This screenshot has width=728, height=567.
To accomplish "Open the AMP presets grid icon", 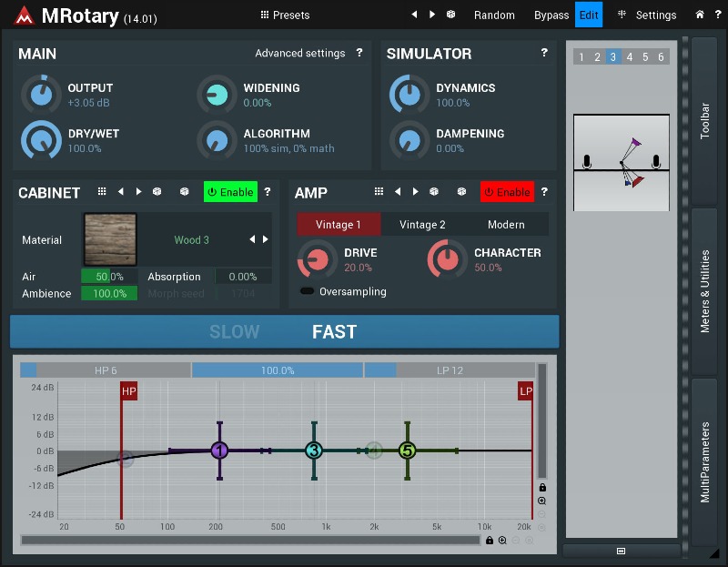I will 379,191.
